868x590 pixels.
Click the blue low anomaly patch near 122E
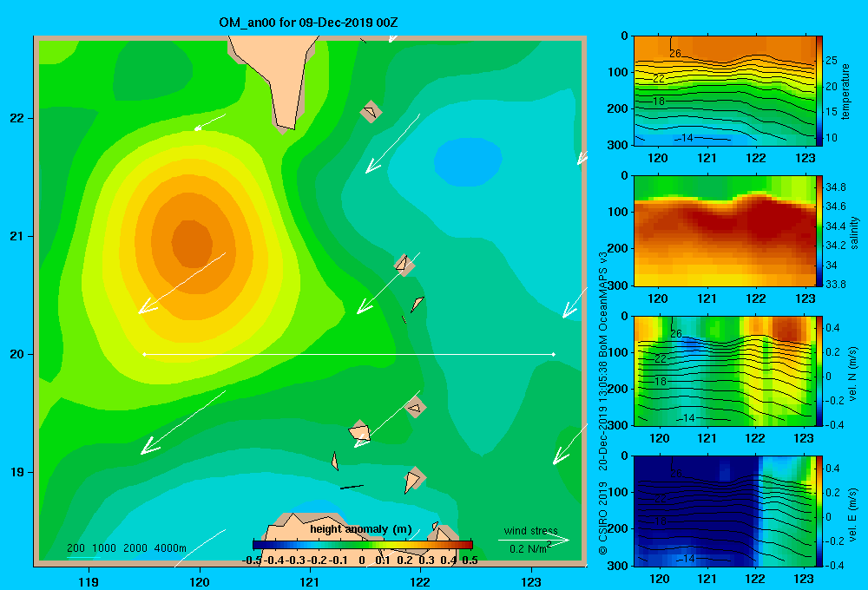pos(468,161)
